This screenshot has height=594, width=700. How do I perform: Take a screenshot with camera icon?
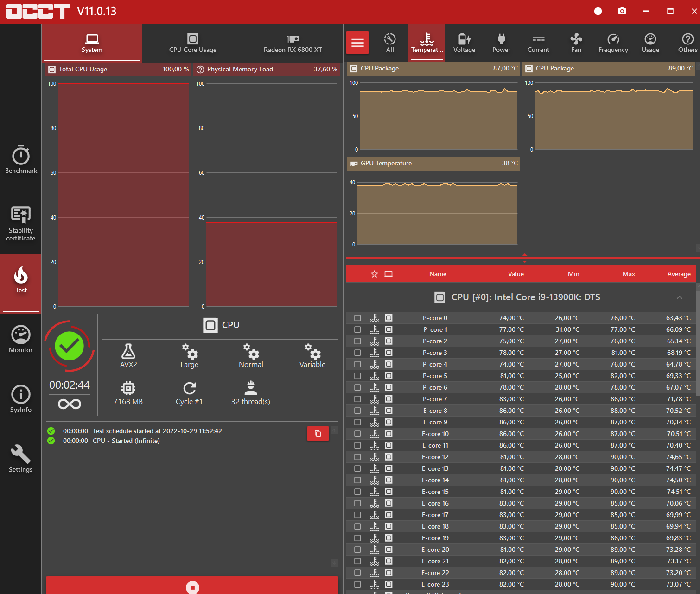(x=622, y=11)
